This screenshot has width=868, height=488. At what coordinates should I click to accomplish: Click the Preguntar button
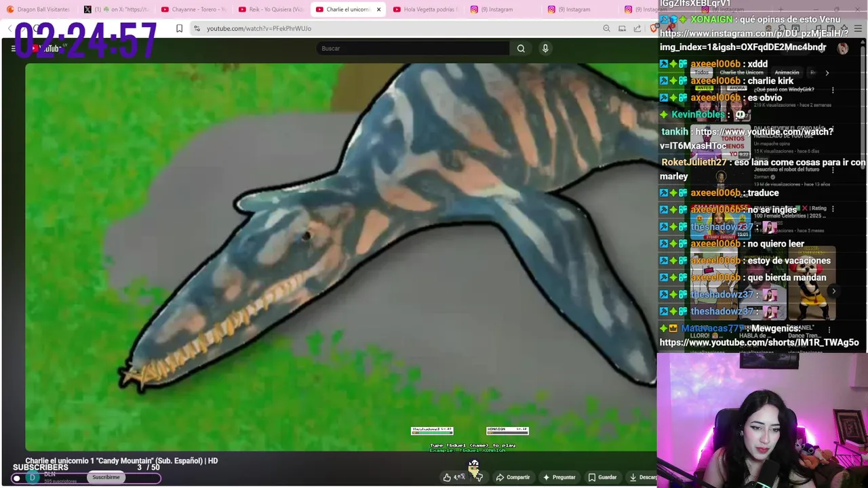pos(559,477)
